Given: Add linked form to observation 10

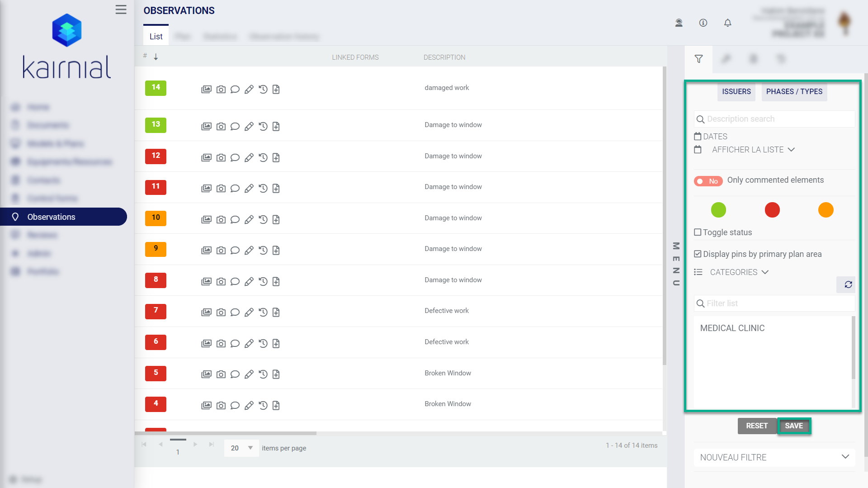Looking at the screenshot, I should tap(276, 220).
